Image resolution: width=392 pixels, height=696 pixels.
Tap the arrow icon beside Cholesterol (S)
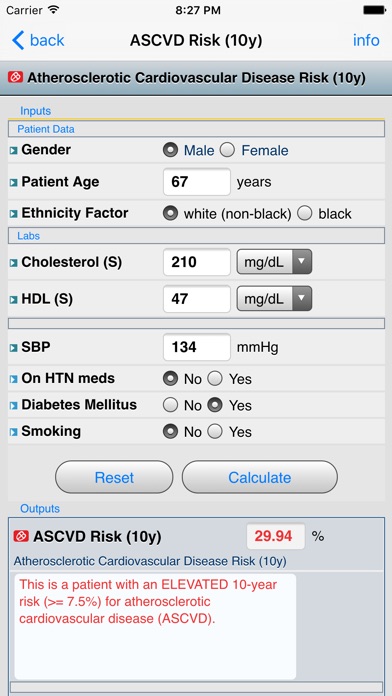click(x=13, y=263)
